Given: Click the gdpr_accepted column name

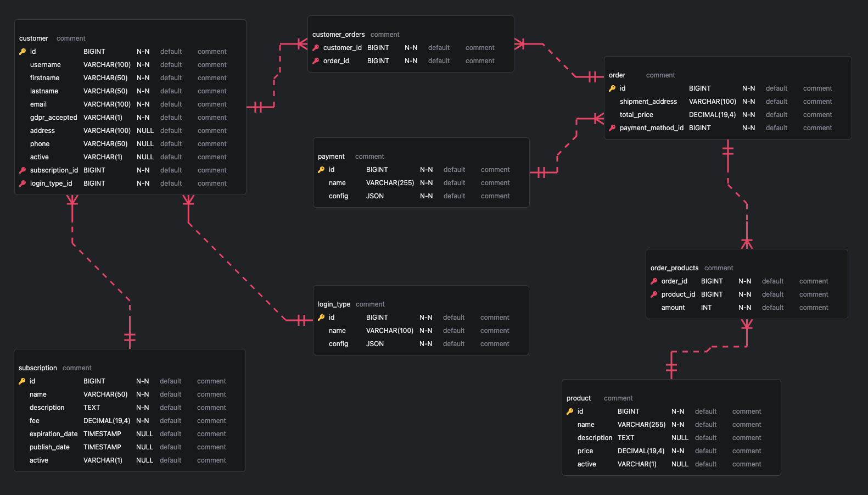Looking at the screenshot, I should coord(54,118).
